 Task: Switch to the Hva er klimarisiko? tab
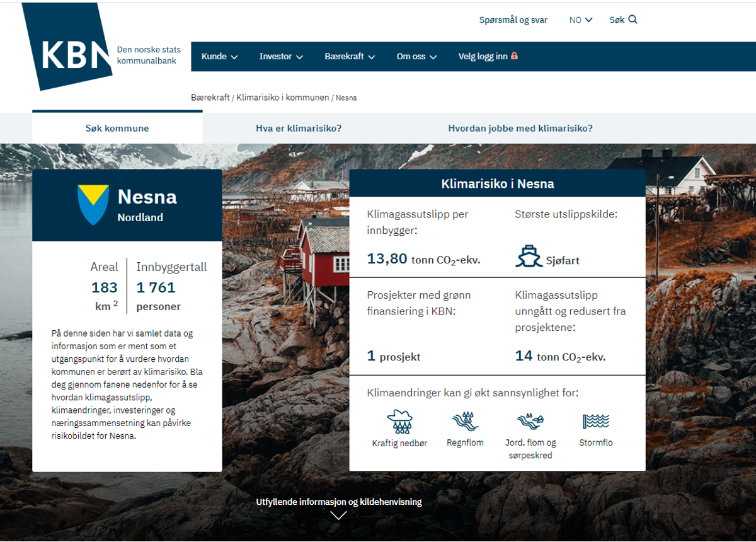coord(299,129)
